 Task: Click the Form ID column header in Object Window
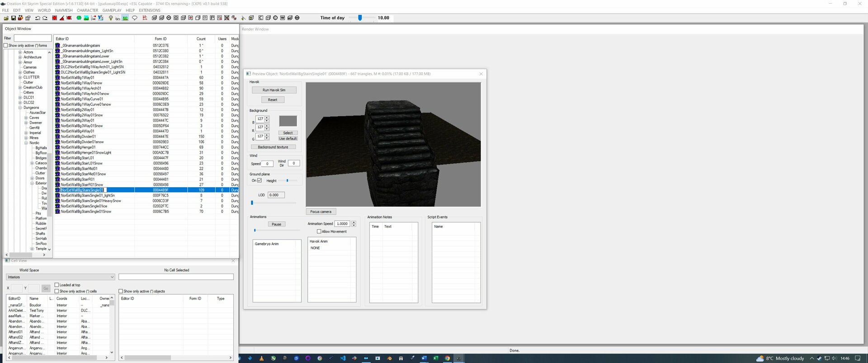(x=160, y=39)
